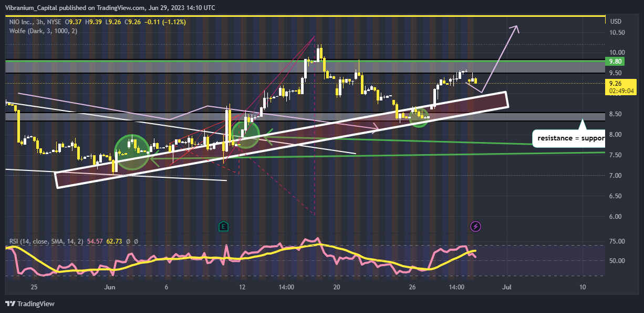Image resolution: width=644 pixels, height=313 pixels.
Task: Click the Jun label on time axis
Action: point(110,287)
